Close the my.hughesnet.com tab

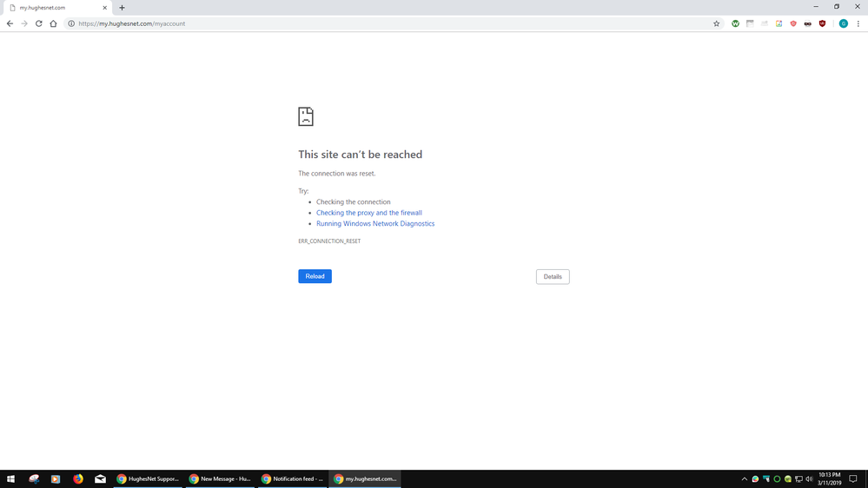point(105,8)
